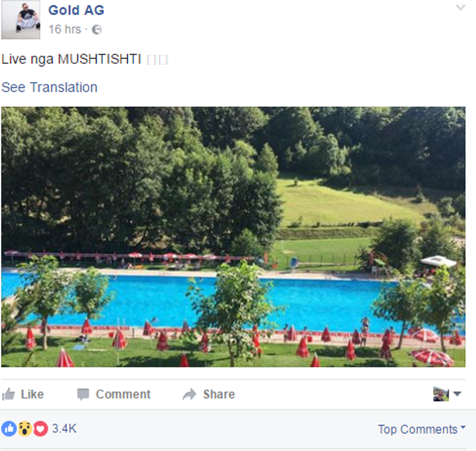The width and height of the screenshot is (476, 451).
Task: Click the Comment speech bubble icon
Action: pyautogui.click(x=83, y=394)
